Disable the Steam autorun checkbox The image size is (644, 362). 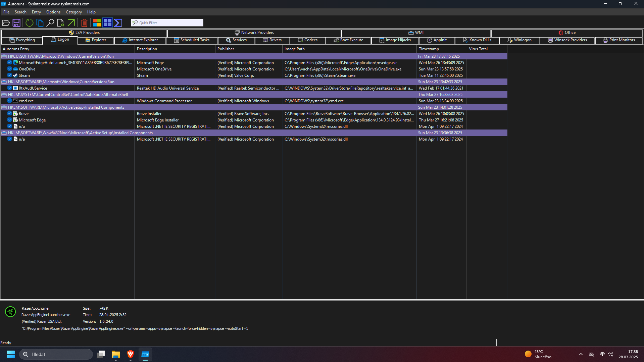[x=10, y=75]
